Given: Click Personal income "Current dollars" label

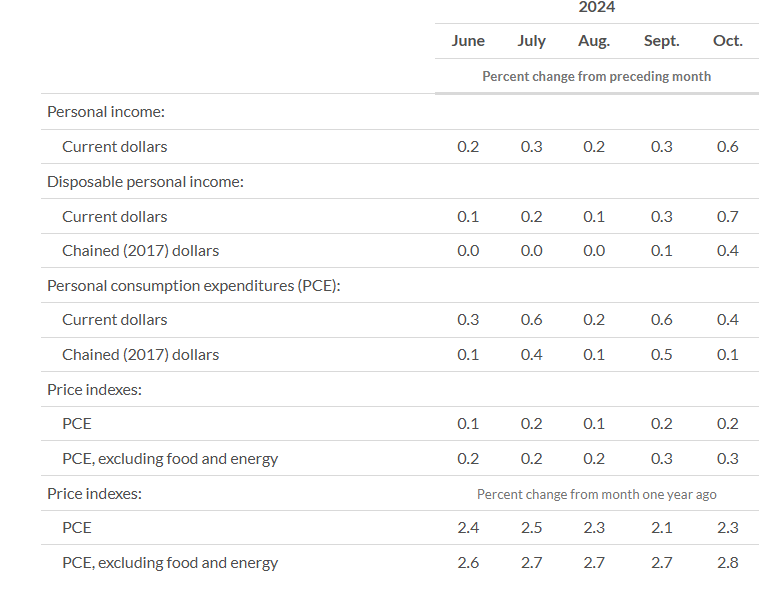Looking at the screenshot, I should 114,147.
